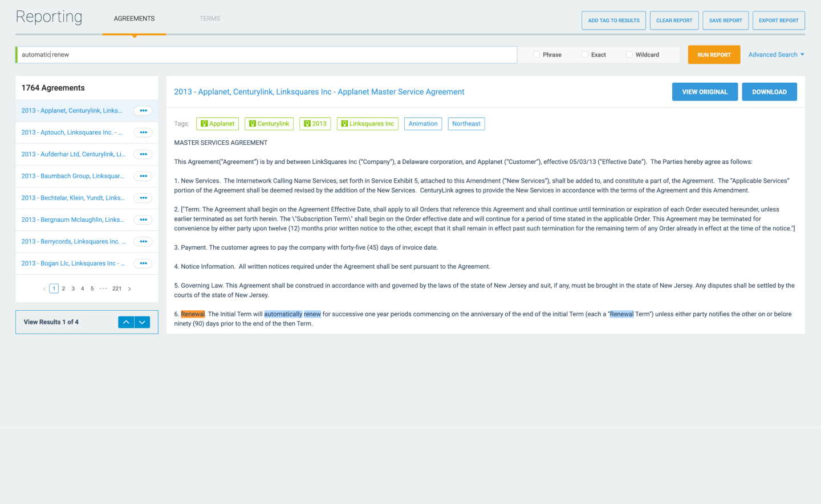This screenshot has height=504, width=821.
Task: Open options menu for Bergnaum Mclaughlin agreement
Action: point(143,220)
